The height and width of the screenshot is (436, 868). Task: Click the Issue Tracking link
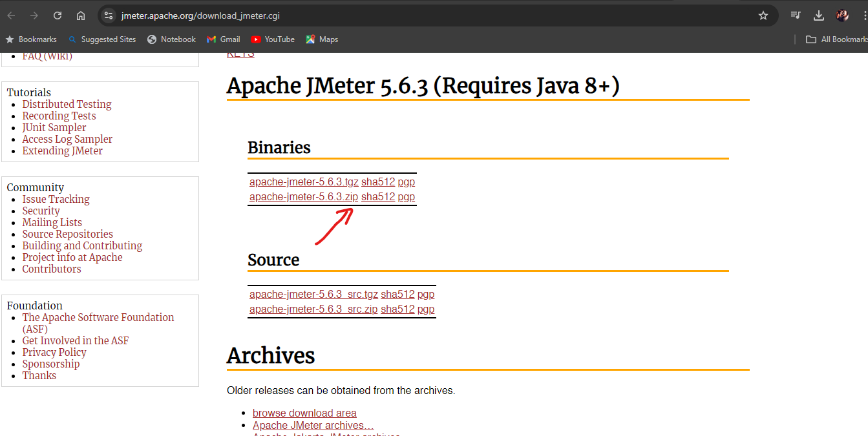point(56,199)
